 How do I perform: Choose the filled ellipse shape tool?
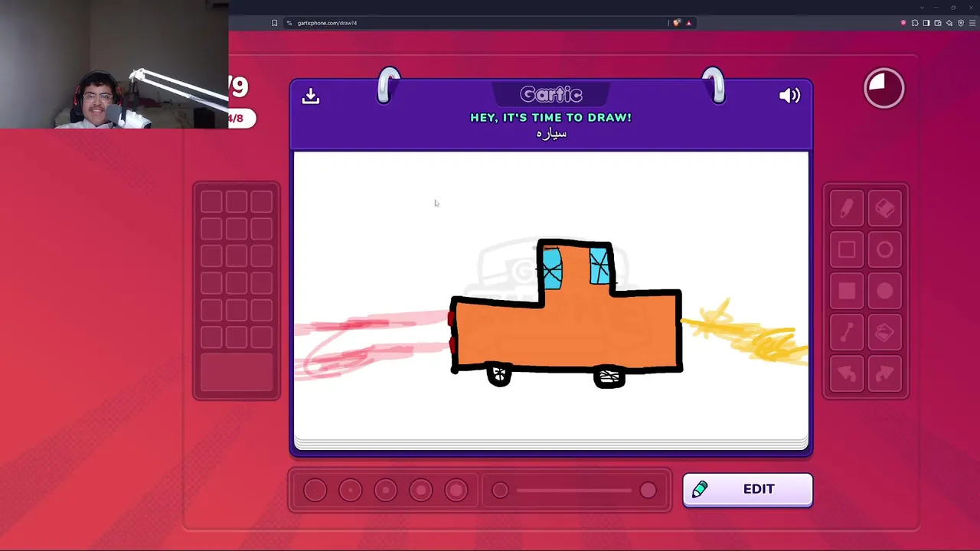coord(884,292)
